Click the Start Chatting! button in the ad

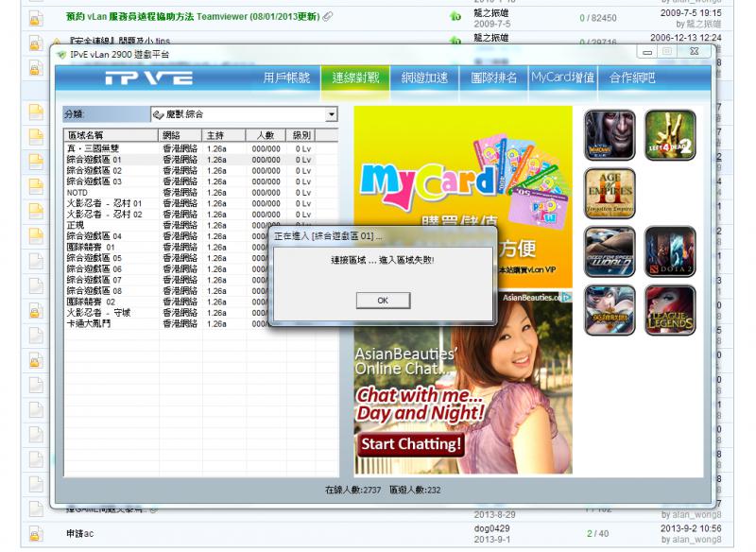411,442
